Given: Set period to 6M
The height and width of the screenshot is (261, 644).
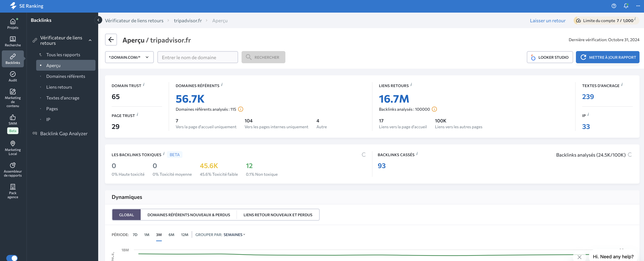Looking at the screenshot, I should point(171,234).
